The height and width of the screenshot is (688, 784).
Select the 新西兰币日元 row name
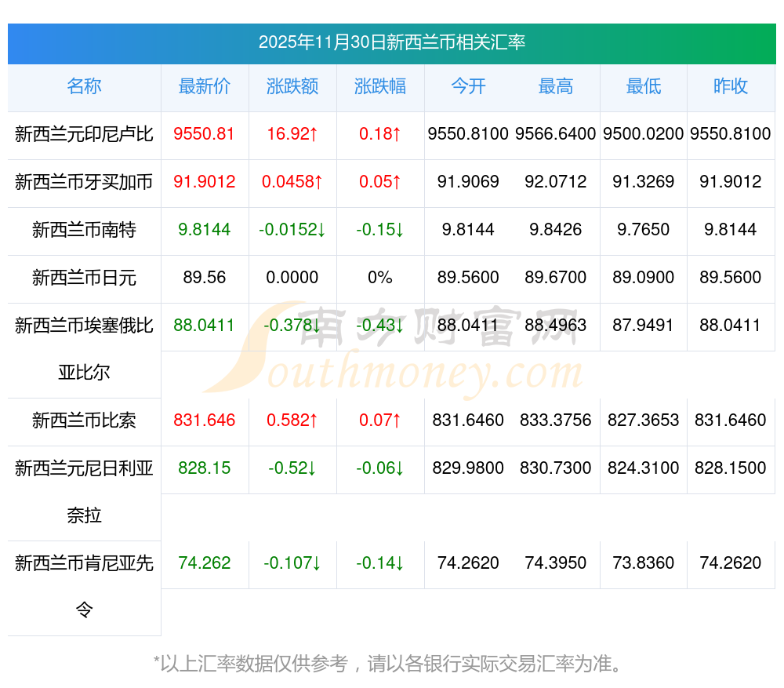pyautogui.click(x=84, y=278)
